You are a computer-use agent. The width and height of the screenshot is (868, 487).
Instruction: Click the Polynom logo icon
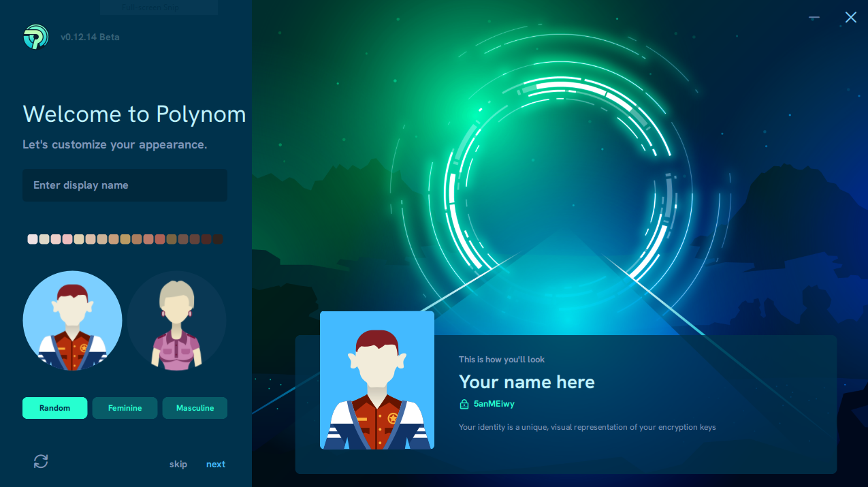[35, 37]
